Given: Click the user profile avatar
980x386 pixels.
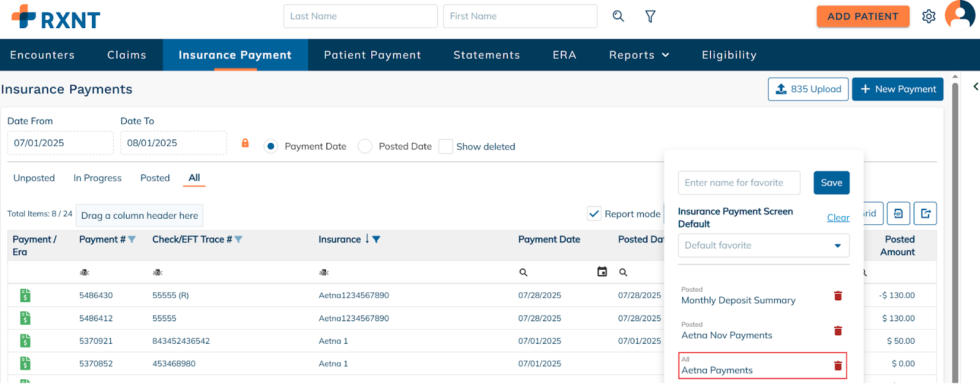Looking at the screenshot, I should click(x=959, y=15).
